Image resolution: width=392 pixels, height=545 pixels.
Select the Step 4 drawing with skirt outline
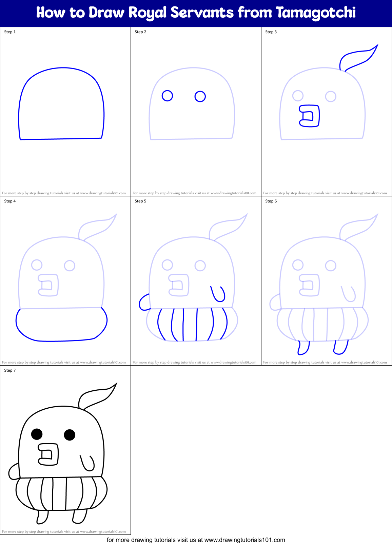coord(66,277)
